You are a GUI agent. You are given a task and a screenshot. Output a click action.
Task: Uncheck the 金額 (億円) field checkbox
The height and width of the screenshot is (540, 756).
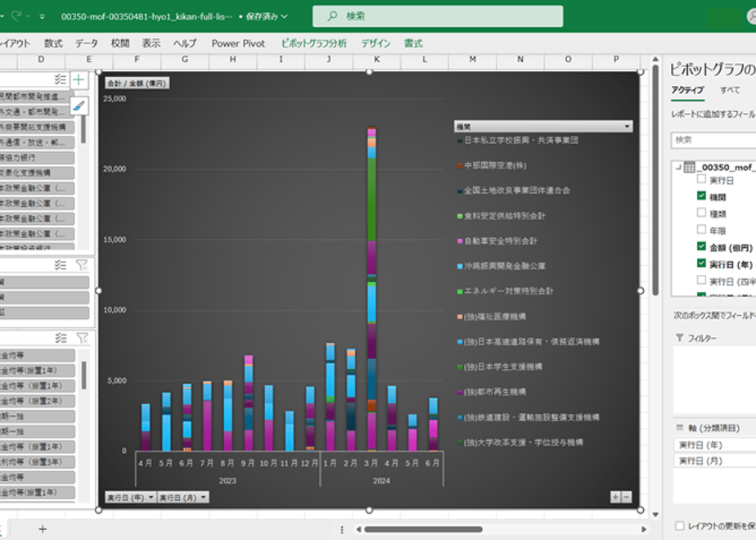701,246
